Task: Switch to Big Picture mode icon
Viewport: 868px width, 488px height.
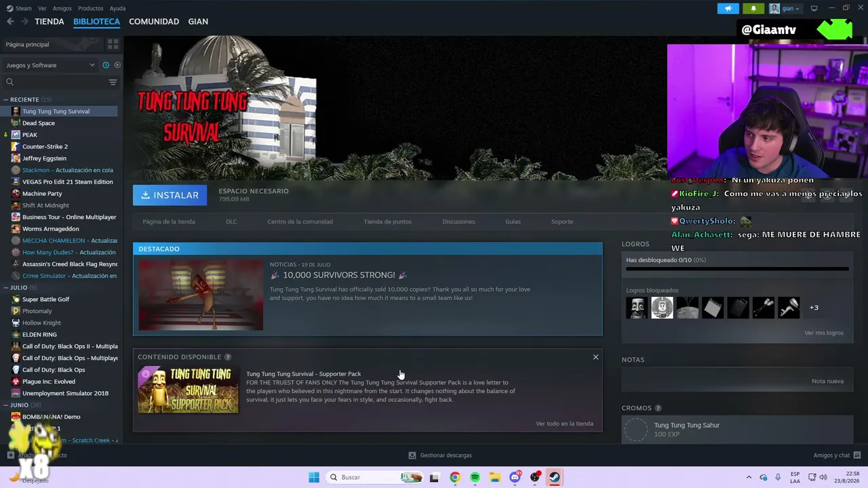Action: 814,8
